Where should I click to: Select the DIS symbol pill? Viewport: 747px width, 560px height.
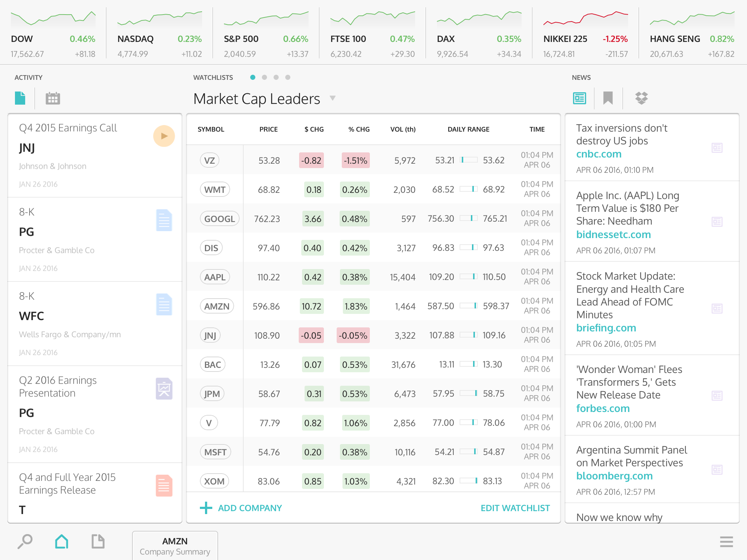[211, 248]
